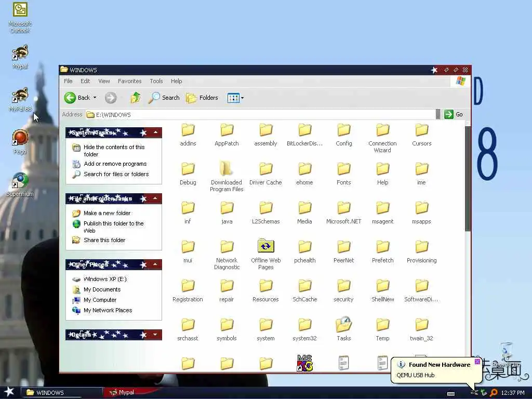Open the View menu
Screen dimensions: 532x399
[x=104, y=81]
